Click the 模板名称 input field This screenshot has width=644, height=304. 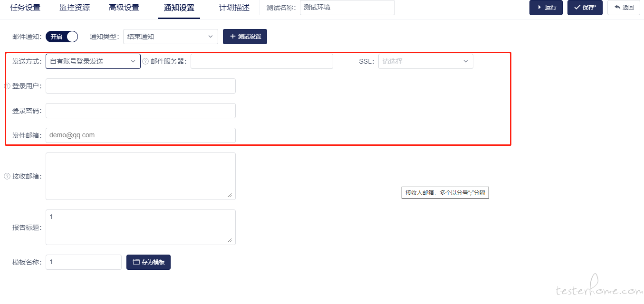(x=84, y=262)
